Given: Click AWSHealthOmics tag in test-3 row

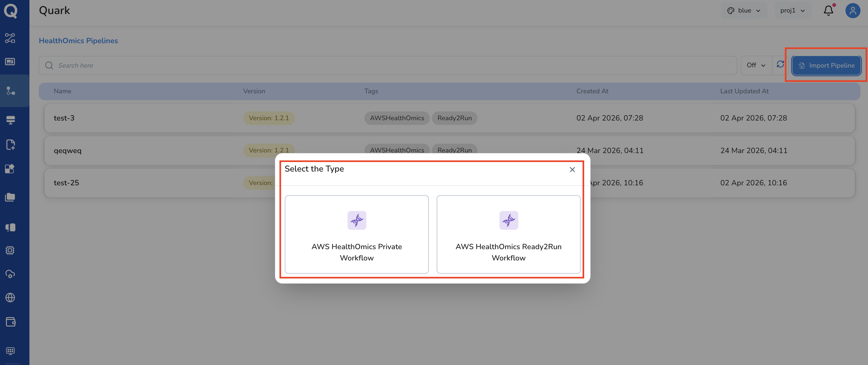Looking at the screenshot, I should point(397,118).
